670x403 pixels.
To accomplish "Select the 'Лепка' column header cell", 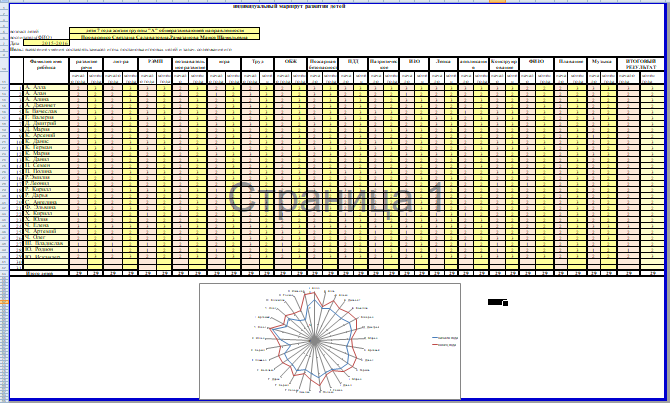I will point(444,61).
